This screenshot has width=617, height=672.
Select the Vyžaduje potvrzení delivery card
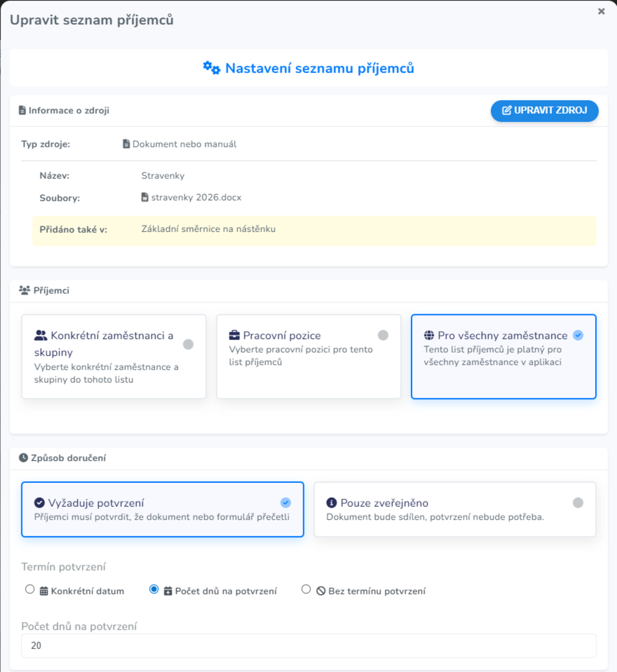coord(162,510)
